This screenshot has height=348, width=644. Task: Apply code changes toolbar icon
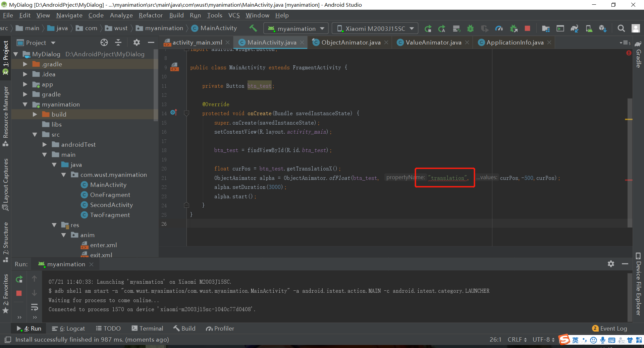tap(457, 28)
